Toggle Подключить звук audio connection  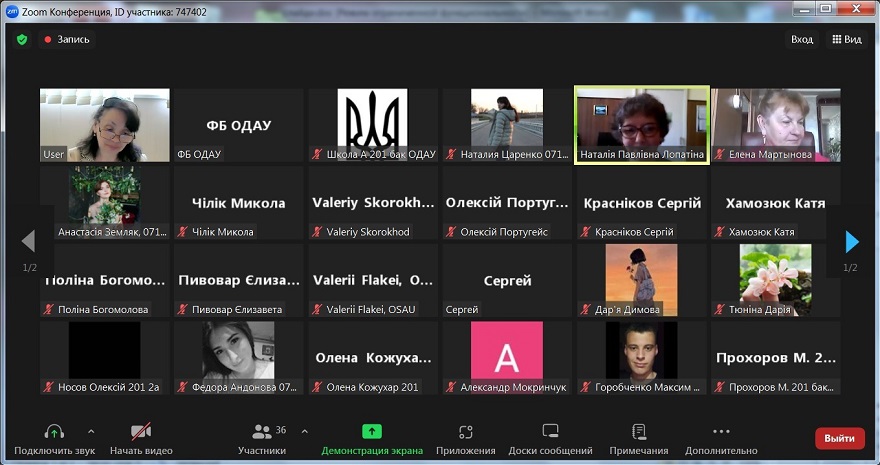[x=52, y=438]
